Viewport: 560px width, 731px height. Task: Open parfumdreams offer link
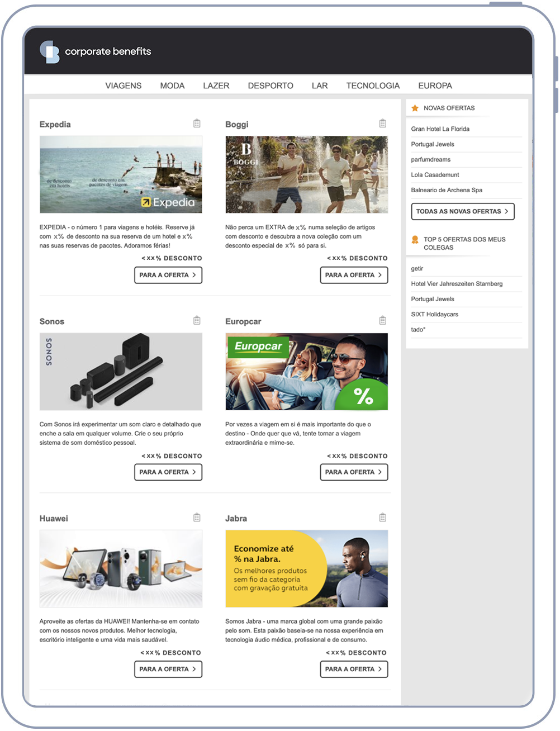coord(431,159)
